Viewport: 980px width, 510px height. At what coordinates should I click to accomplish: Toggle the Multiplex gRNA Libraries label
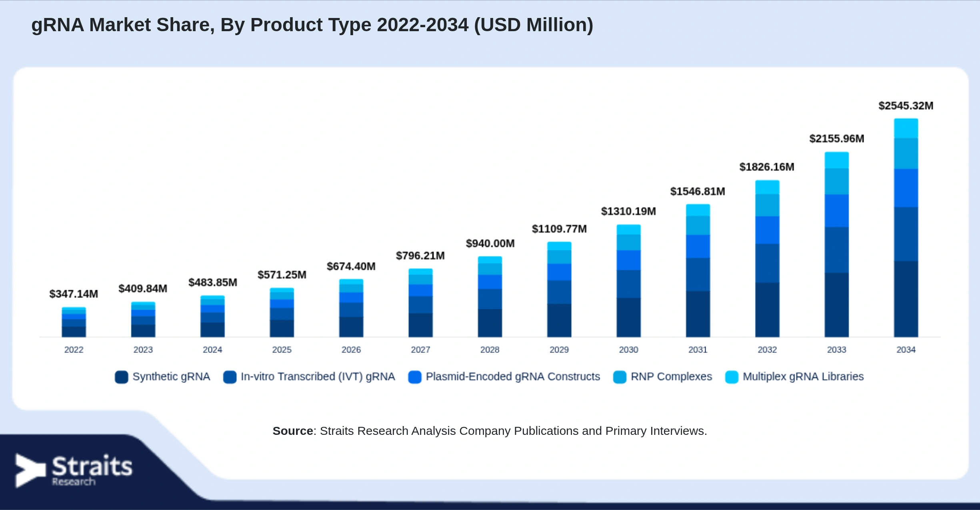point(803,377)
